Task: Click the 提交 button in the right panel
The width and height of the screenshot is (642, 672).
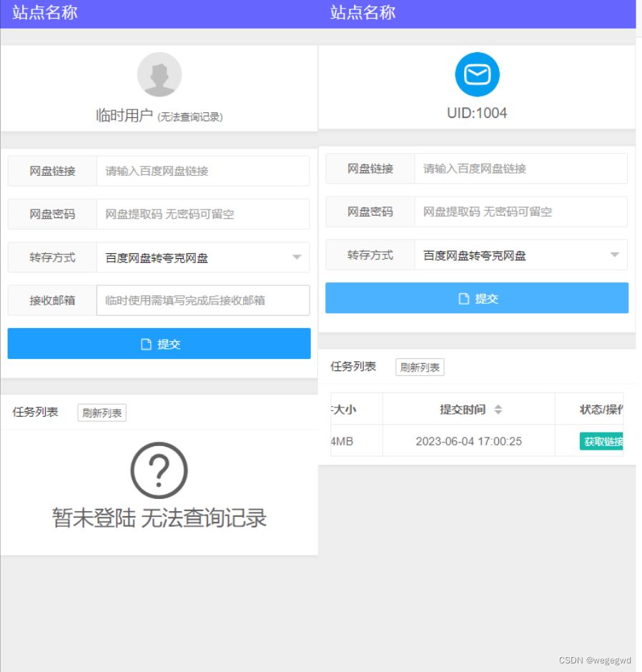Action: [477, 298]
